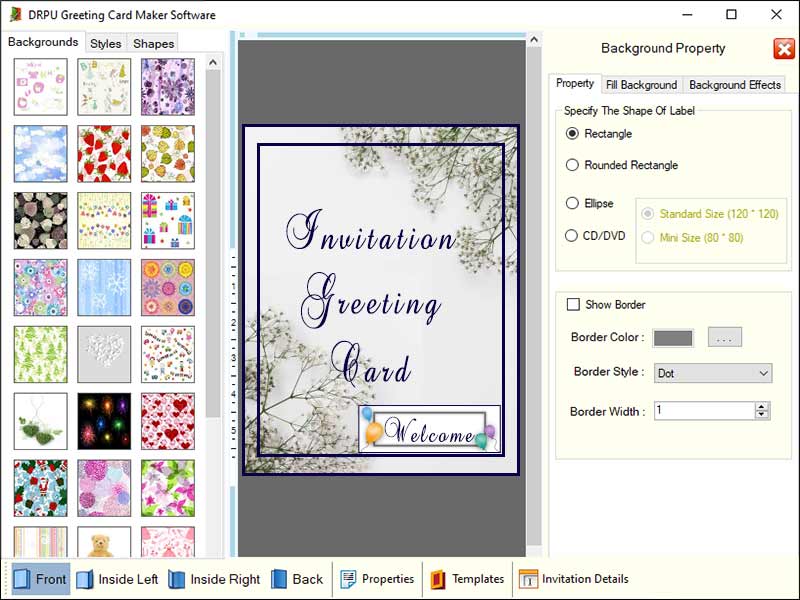Select the strawberry background thumbnail
The image size is (800, 600).
pos(104,153)
